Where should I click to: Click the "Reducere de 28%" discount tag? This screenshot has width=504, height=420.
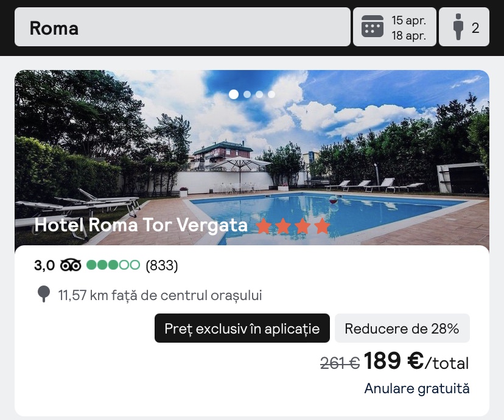point(402,329)
